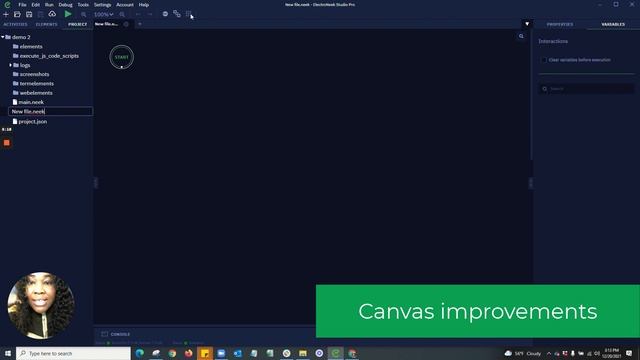
Task: Click the Open project folder toolbar icon
Action: (17, 14)
